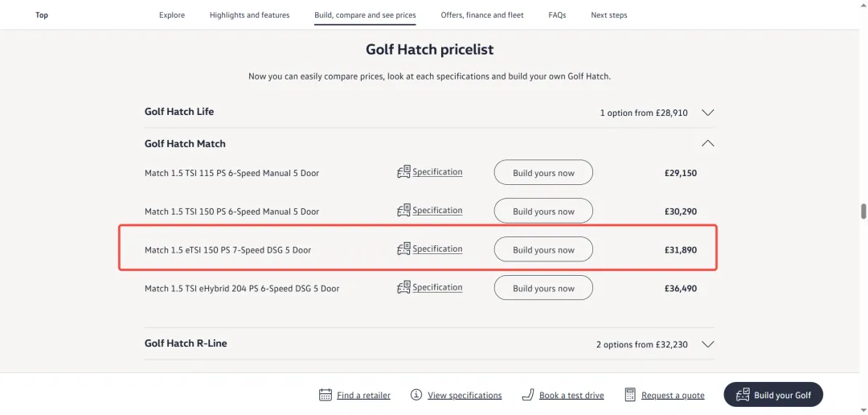The height and width of the screenshot is (415, 868).
Task: Expand the Golf Hatch R-Line options
Action: [x=707, y=344]
